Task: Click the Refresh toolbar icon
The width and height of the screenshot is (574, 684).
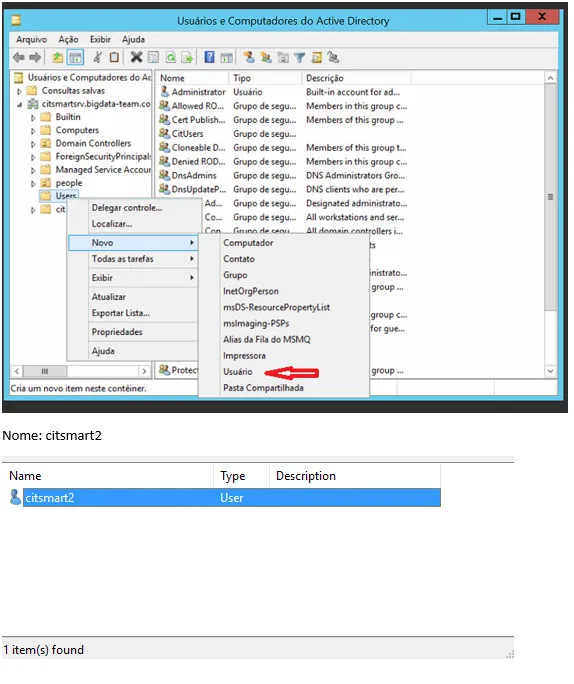Action: click(x=171, y=57)
